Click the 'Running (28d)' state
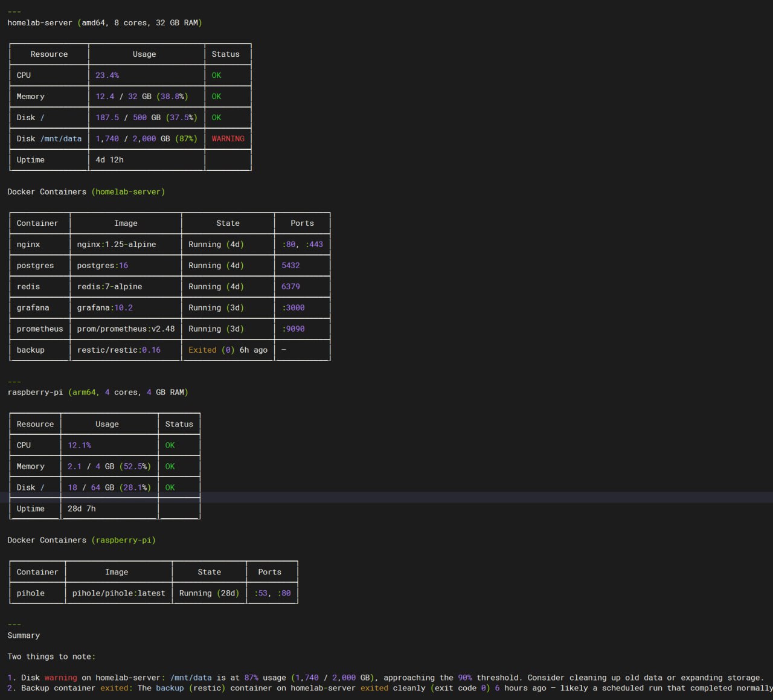 (209, 594)
